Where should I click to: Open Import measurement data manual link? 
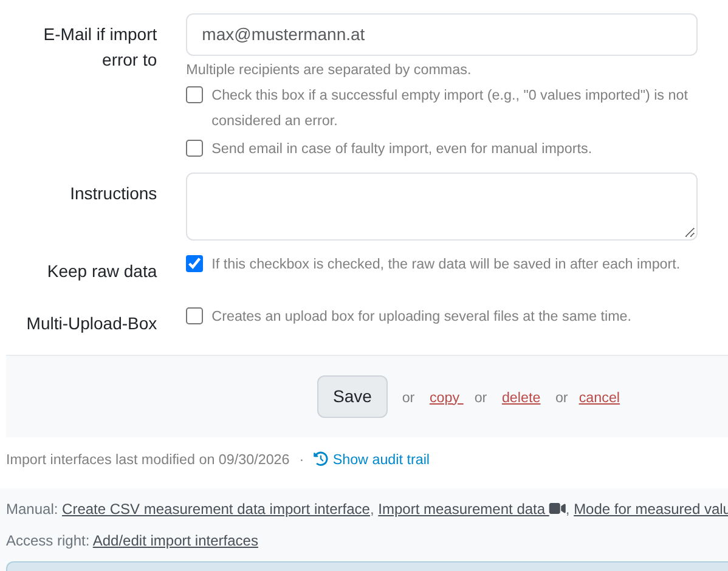point(463,509)
